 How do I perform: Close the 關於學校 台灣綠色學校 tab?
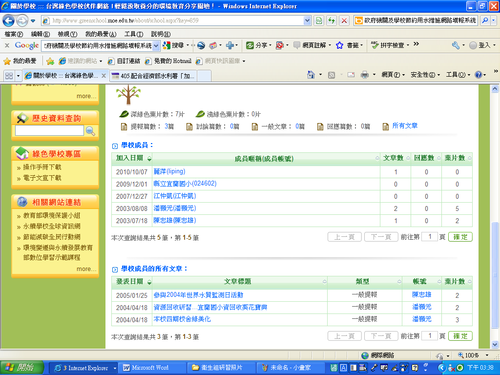pyautogui.click(x=104, y=76)
